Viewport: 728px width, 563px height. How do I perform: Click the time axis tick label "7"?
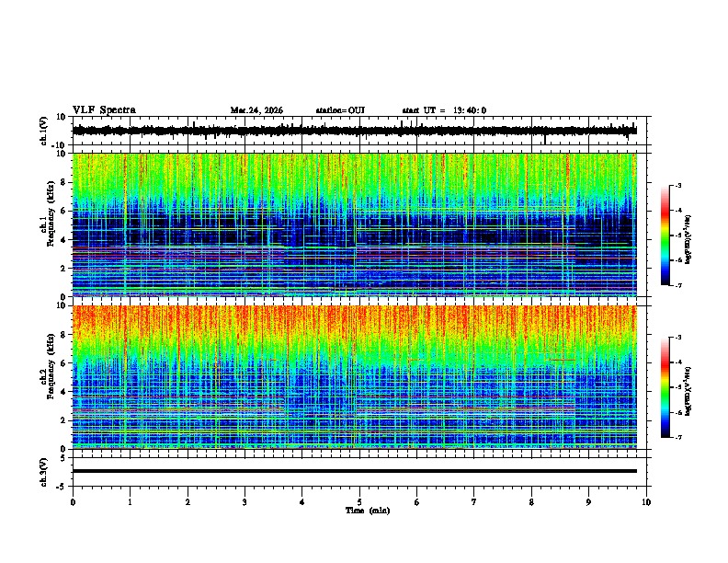pyautogui.click(x=474, y=502)
